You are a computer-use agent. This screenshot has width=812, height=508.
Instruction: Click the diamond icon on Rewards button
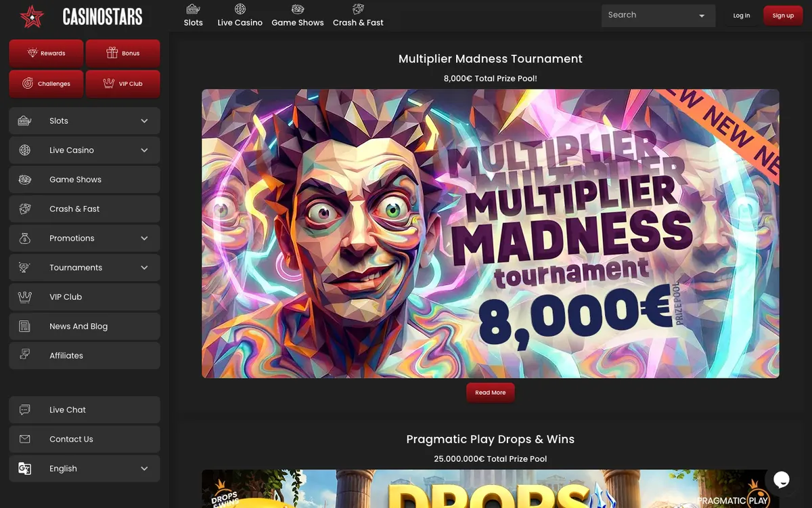click(32, 53)
